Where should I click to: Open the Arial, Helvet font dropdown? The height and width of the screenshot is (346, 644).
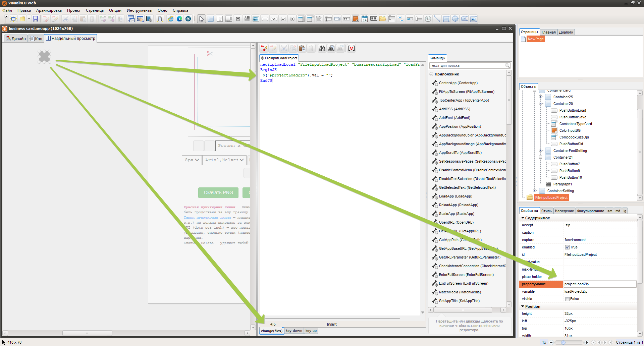[x=224, y=160]
